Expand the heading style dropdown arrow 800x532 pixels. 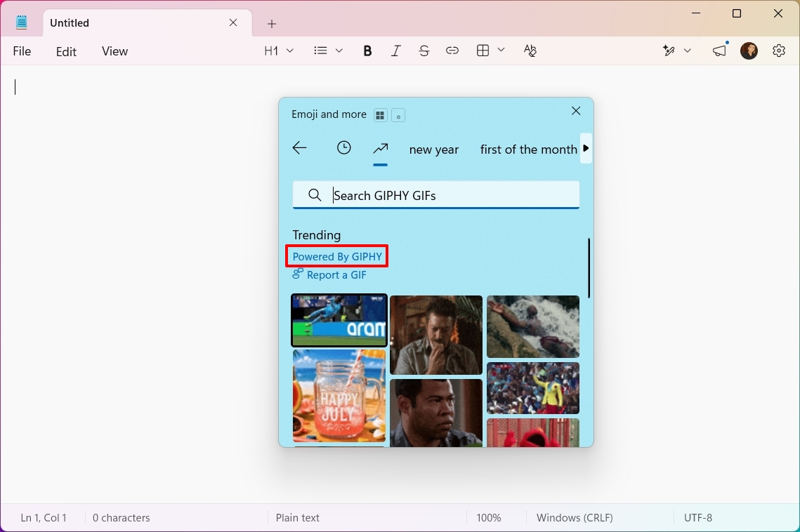[x=290, y=51]
